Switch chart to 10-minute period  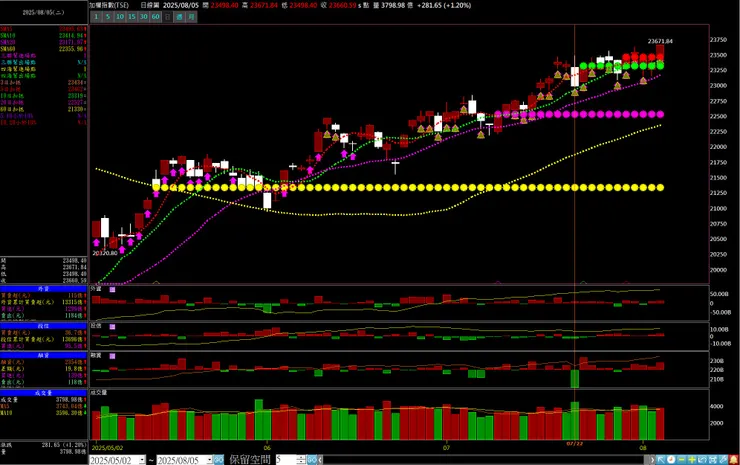(x=120, y=17)
